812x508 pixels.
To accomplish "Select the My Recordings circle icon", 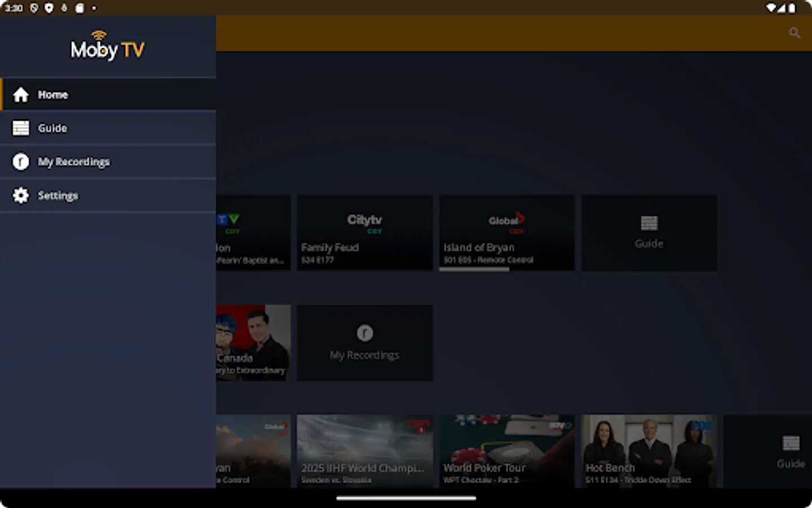I will [x=20, y=161].
